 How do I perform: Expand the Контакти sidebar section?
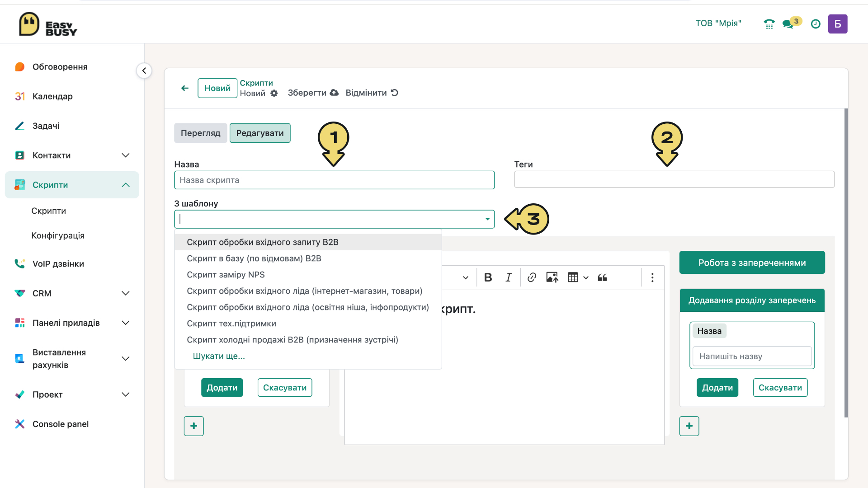pyautogui.click(x=126, y=155)
